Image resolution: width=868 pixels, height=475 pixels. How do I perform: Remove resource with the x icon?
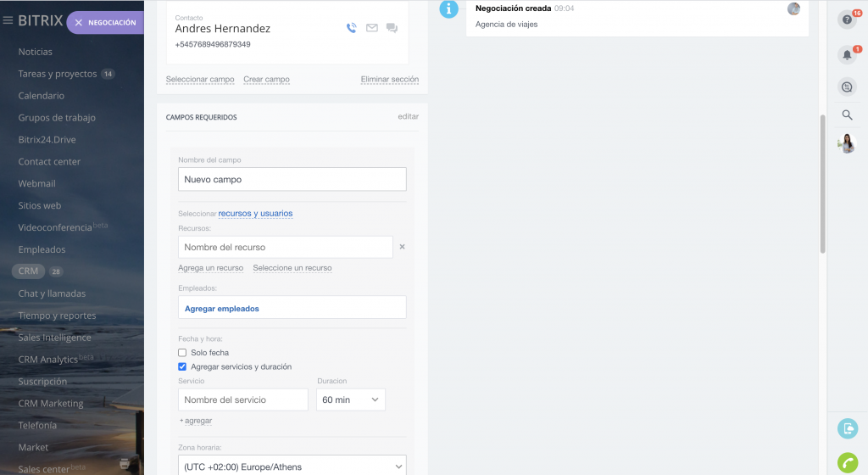(x=402, y=247)
